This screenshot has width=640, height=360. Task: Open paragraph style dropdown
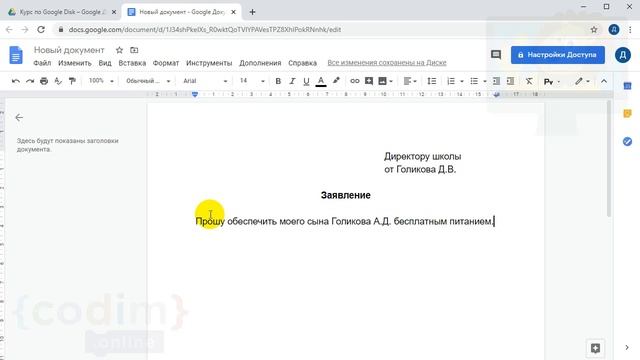pos(148,81)
